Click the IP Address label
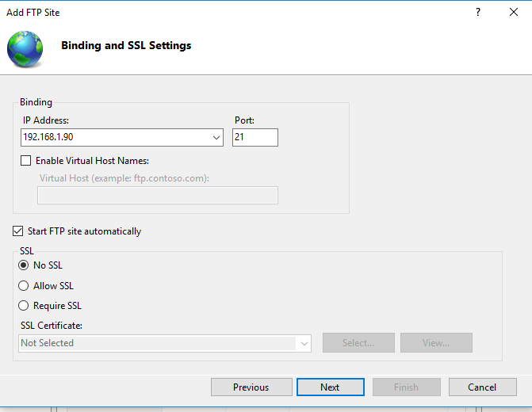The width and height of the screenshot is (532, 412). click(46, 120)
